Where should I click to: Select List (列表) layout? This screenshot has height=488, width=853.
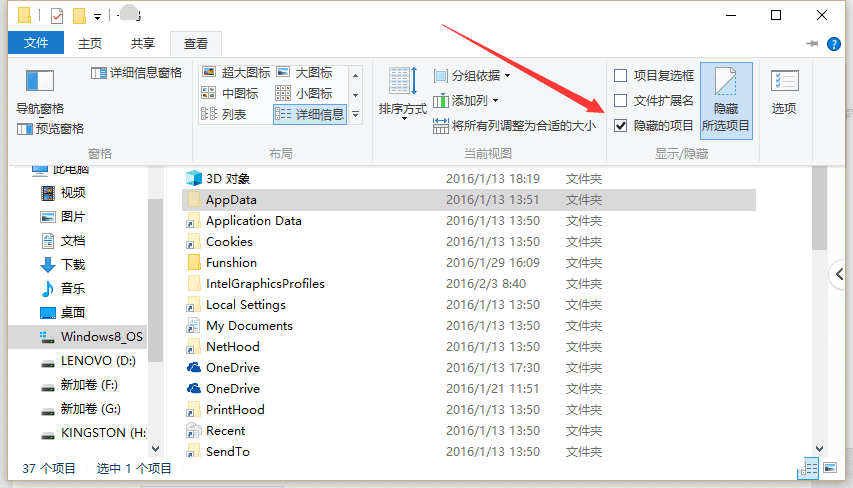(x=224, y=114)
